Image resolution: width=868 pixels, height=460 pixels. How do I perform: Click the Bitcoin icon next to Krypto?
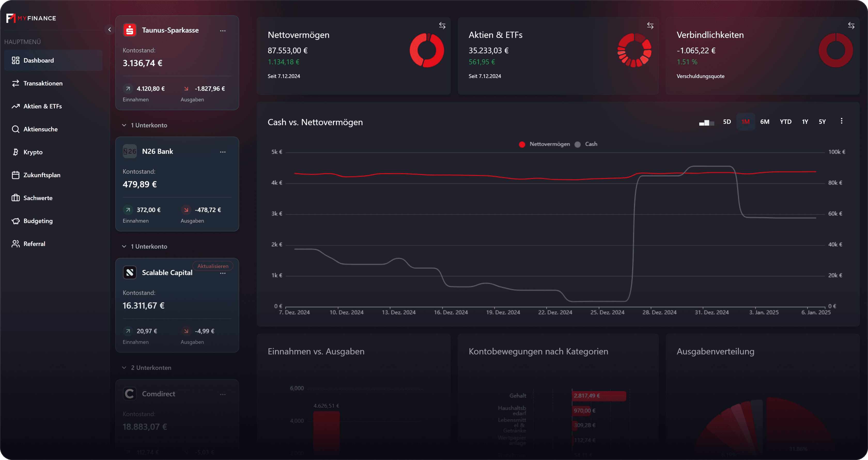[16, 152]
